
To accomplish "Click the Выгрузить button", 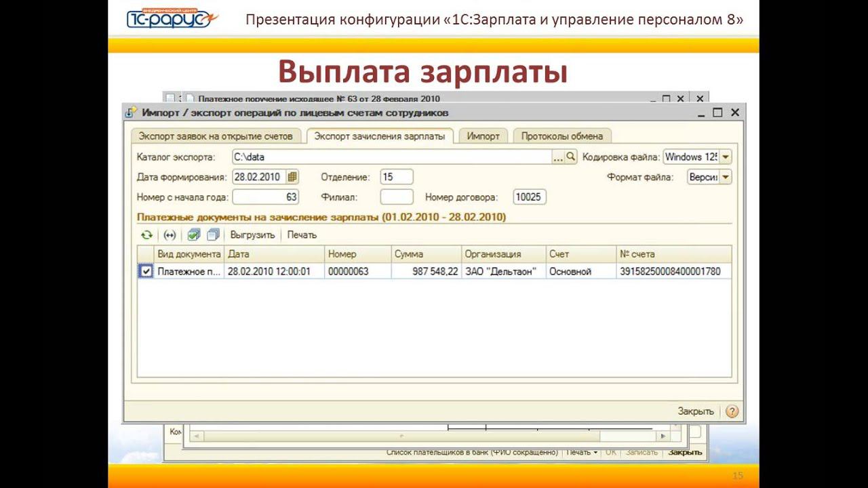I will point(253,235).
